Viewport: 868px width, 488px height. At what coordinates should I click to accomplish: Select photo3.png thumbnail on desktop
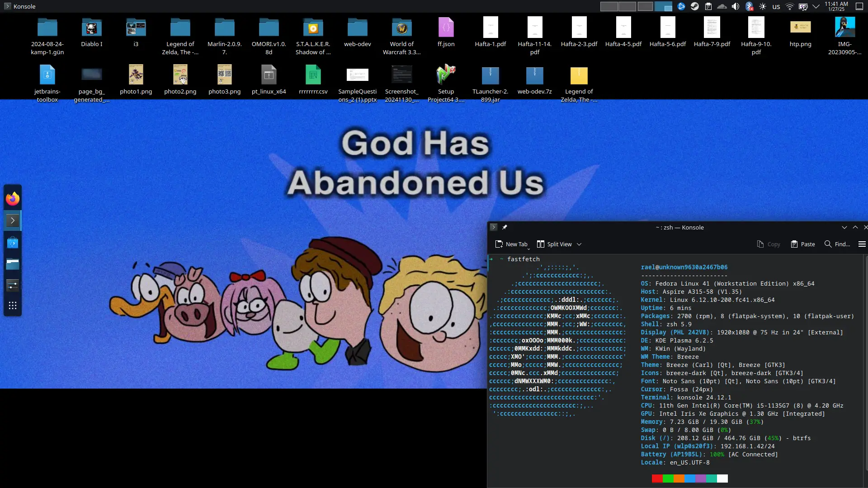[x=225, y=80]
